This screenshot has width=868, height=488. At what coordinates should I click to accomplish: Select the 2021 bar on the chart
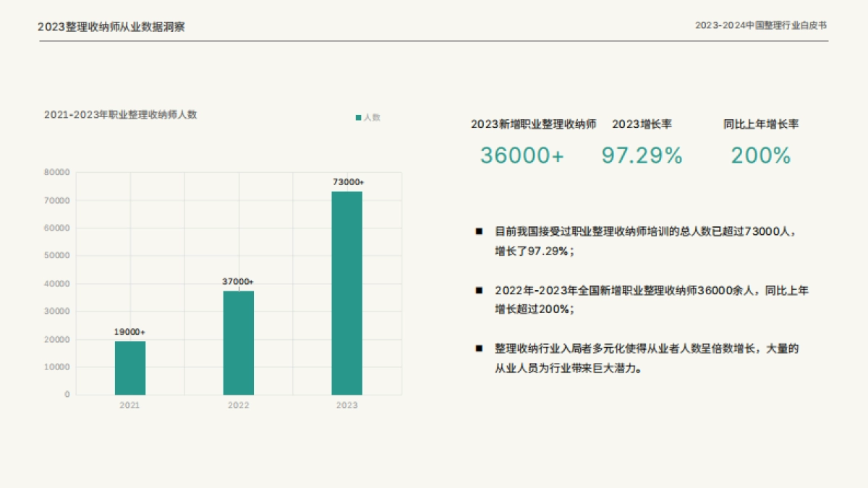click(x=129, y=369)
